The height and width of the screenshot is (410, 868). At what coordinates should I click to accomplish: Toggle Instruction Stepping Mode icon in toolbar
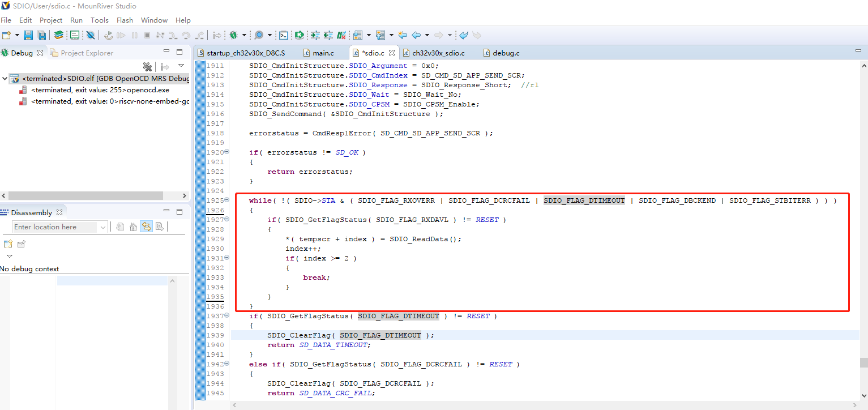pyautogui.click(x=217, y=35)
